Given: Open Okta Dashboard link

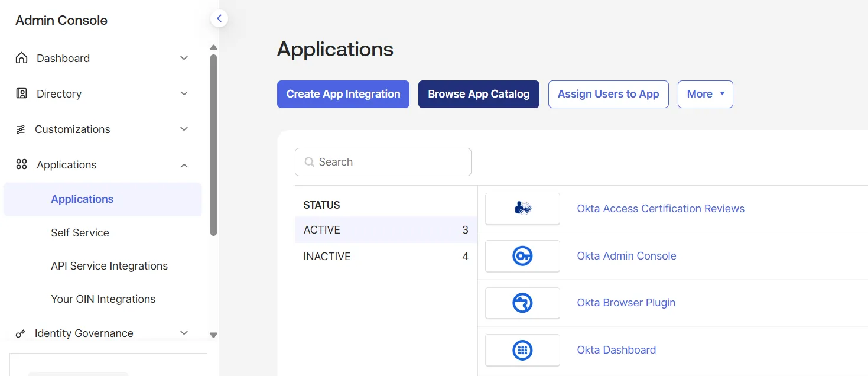Looking at the screenshot, I should click(616, 350).
